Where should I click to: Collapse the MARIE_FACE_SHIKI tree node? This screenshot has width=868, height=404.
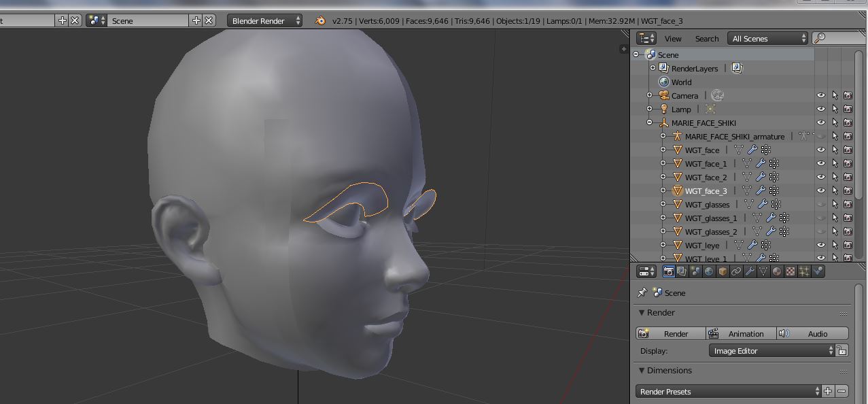click(649, 122)
